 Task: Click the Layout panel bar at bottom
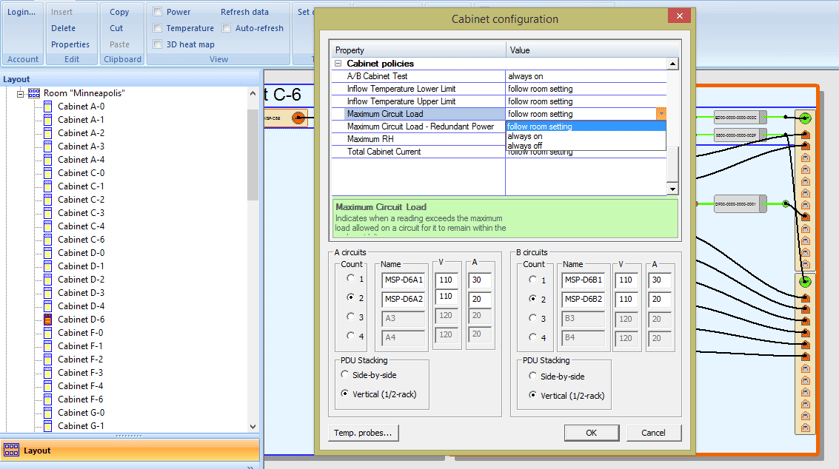(130, 451)
